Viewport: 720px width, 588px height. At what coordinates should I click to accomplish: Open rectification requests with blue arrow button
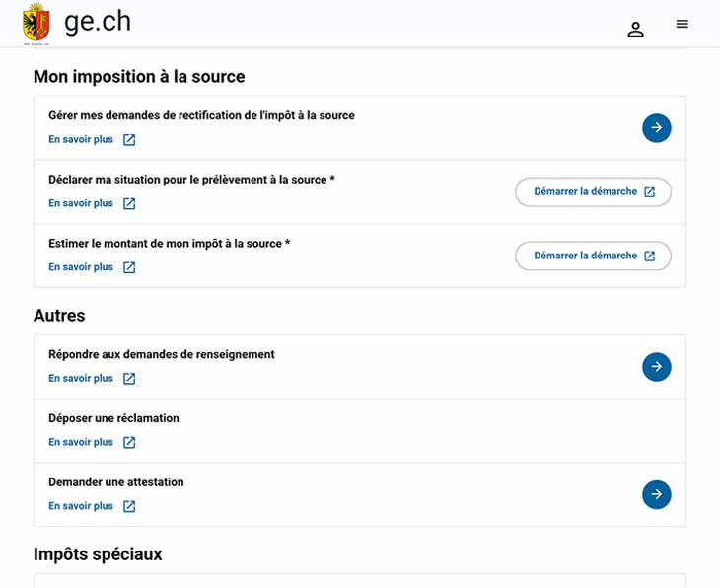[656, 127]
